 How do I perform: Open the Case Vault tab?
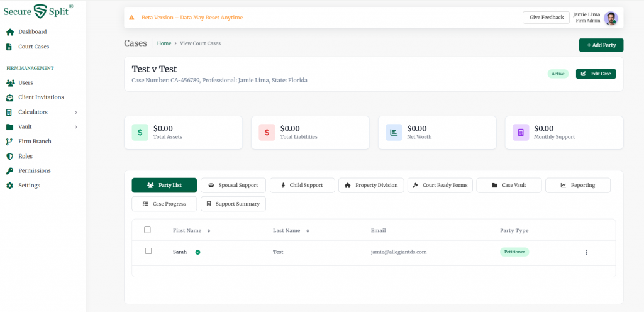click(509, 185)
